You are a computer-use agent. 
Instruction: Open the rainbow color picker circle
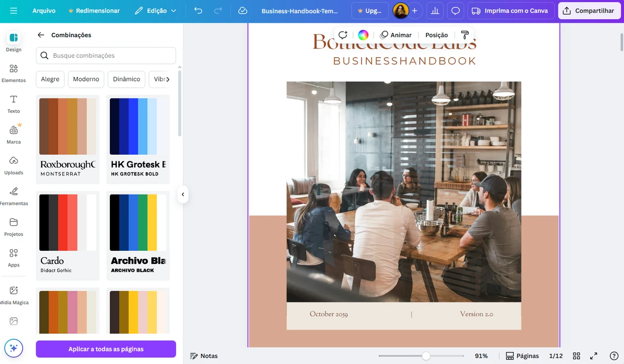coord(363,35)
